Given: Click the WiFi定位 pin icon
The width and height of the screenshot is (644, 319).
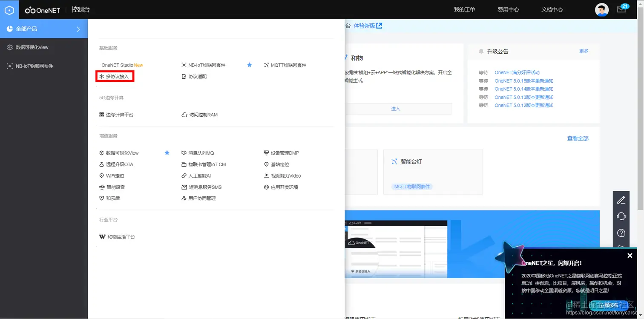Looking at the screenshot, I should pyautogui.click(x=101, y=176).
